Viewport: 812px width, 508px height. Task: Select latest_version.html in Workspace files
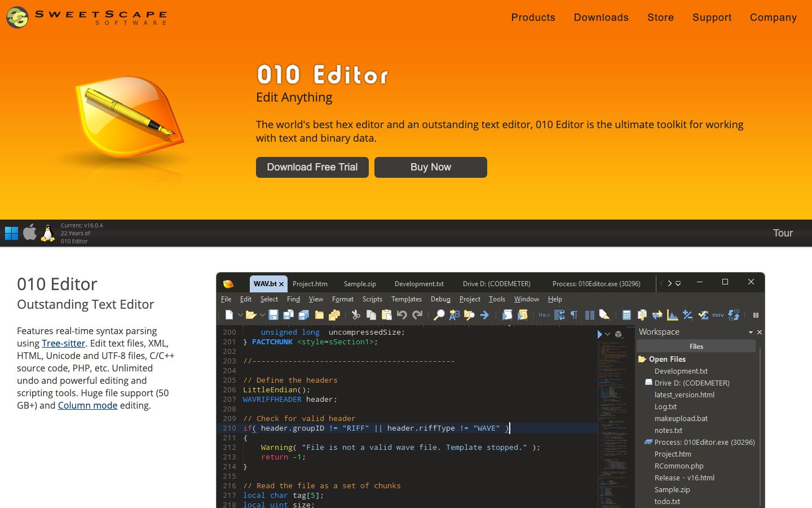pos(685,395)
